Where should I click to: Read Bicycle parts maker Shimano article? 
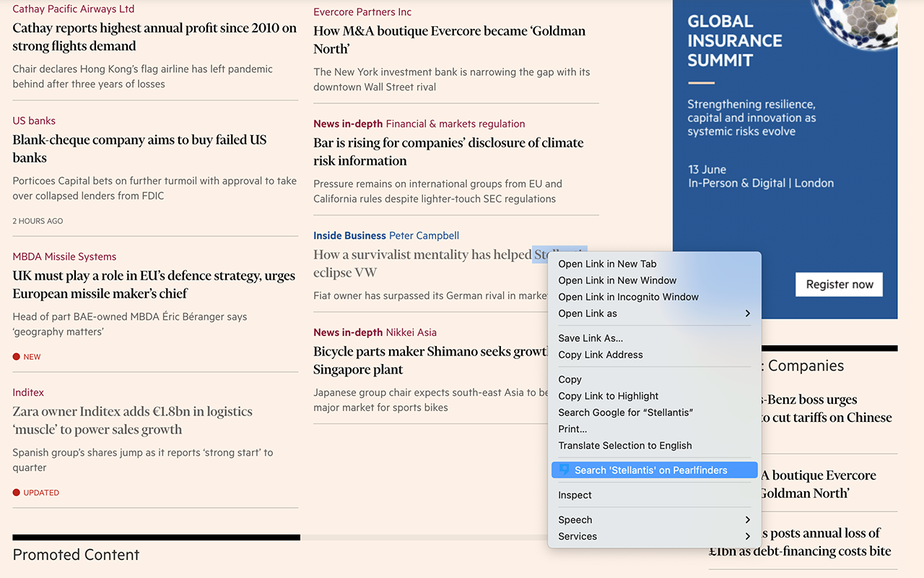(430, 361)
